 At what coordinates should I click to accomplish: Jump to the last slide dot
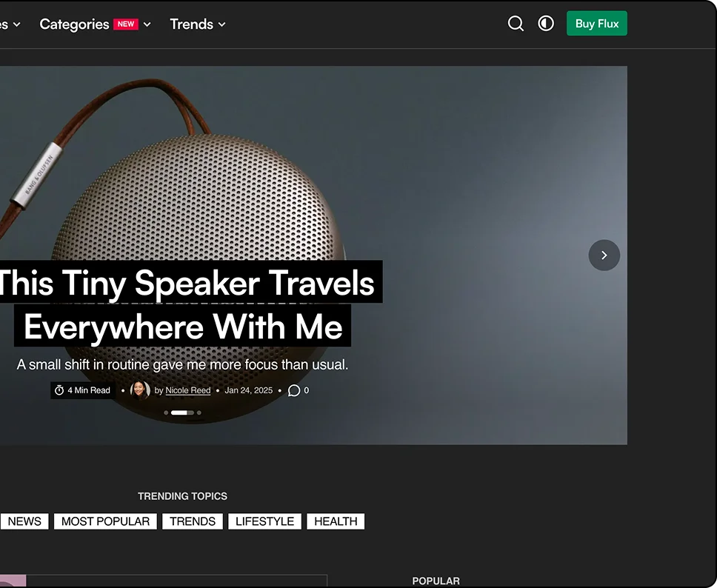[199, 412]
